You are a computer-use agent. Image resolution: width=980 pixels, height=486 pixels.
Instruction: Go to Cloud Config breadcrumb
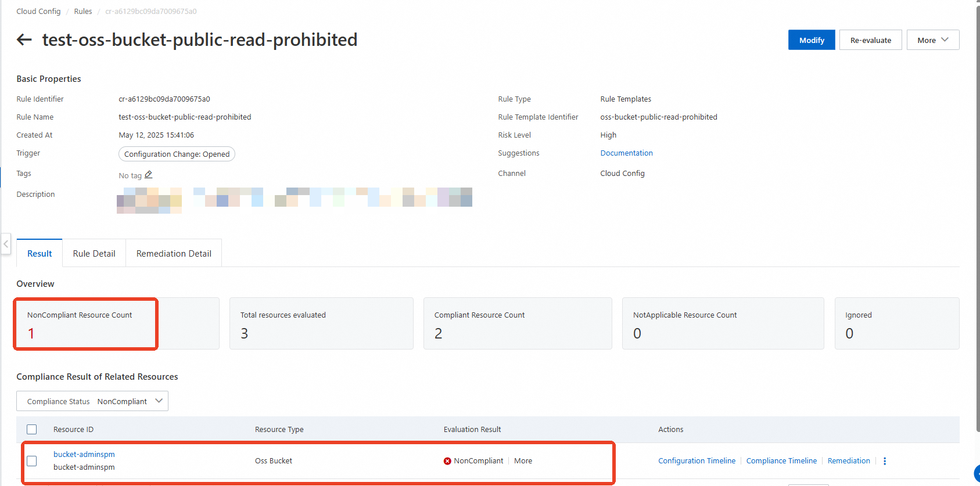tap(38, 12)
